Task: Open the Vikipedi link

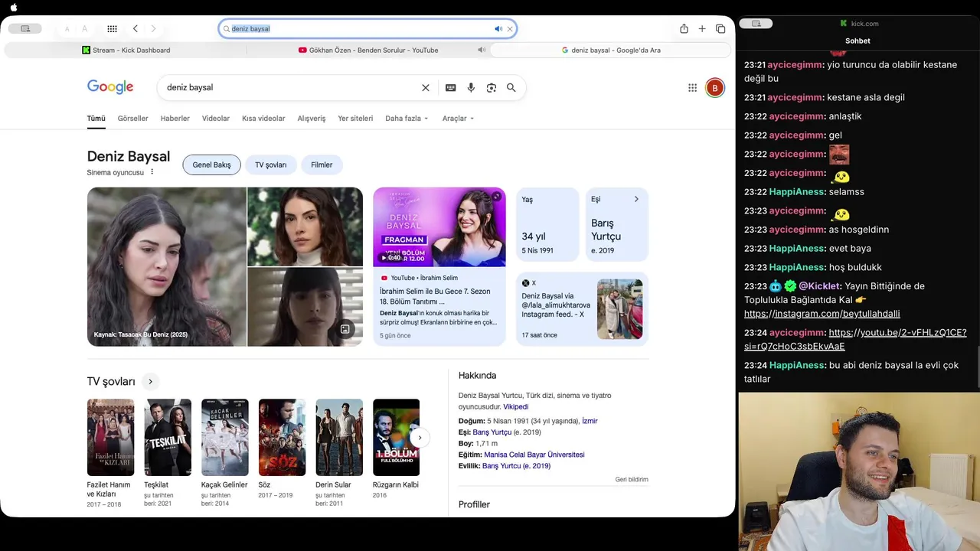Action: pyautogui.click(x=516, y=407)
